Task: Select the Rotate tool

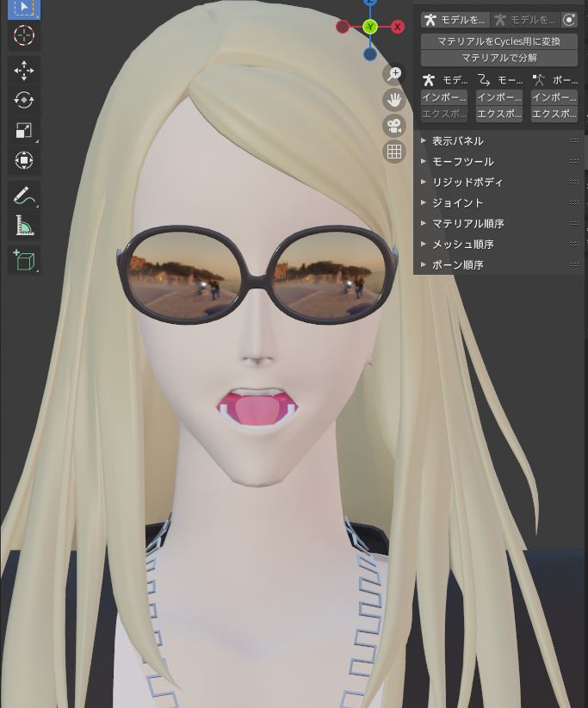Action: 24,100
